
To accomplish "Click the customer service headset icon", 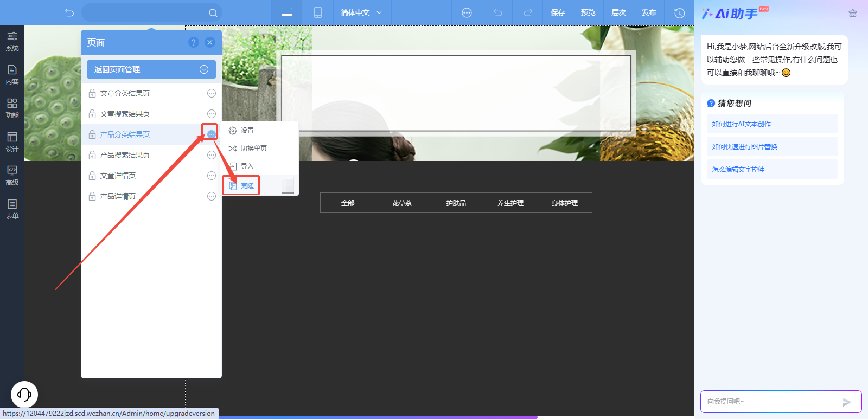I will 24,394.
